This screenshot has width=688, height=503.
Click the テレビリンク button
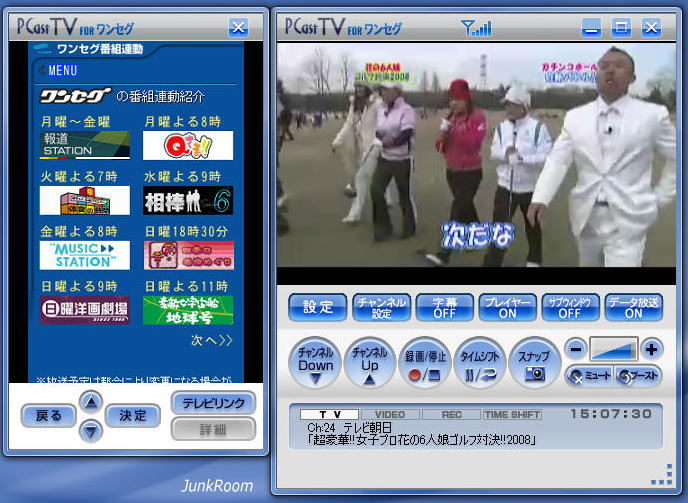[x=214, y=403]
